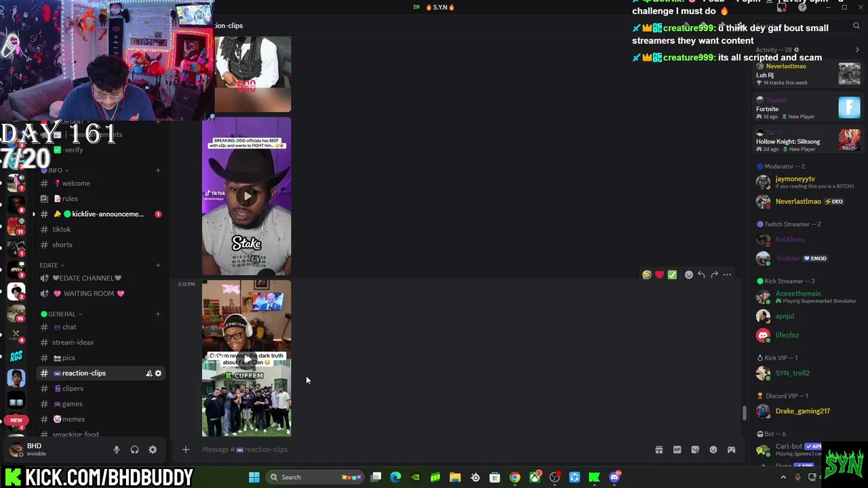Open the stream-ideas channel

pos(100,342)
